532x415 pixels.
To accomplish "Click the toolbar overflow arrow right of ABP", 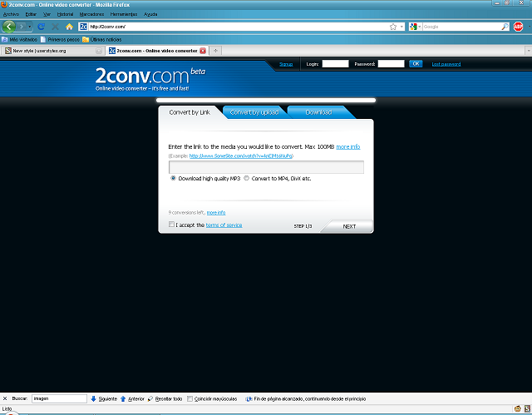I will tap(530, 27).
